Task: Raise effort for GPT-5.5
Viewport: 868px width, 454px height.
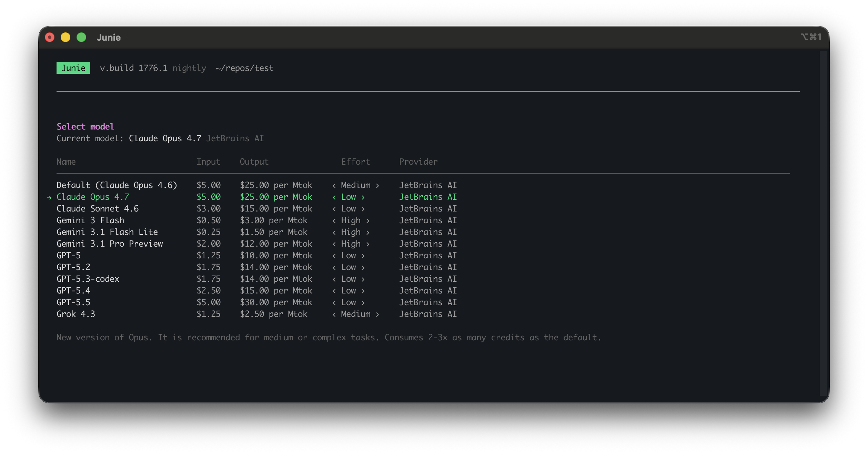Action: click(363, 303)
